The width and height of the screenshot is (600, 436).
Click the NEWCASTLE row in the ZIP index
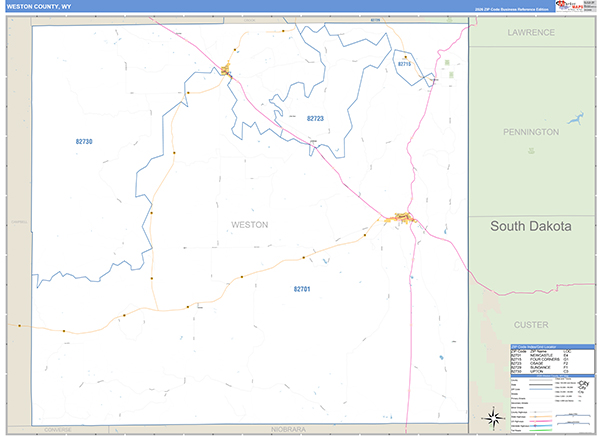coord(541,355)
